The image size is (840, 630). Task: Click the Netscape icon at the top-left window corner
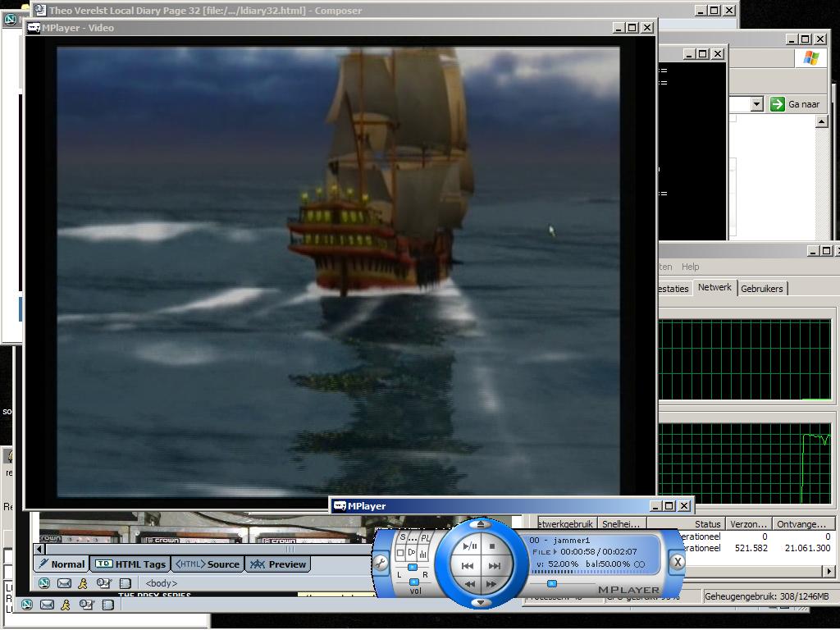click(10, 20)
